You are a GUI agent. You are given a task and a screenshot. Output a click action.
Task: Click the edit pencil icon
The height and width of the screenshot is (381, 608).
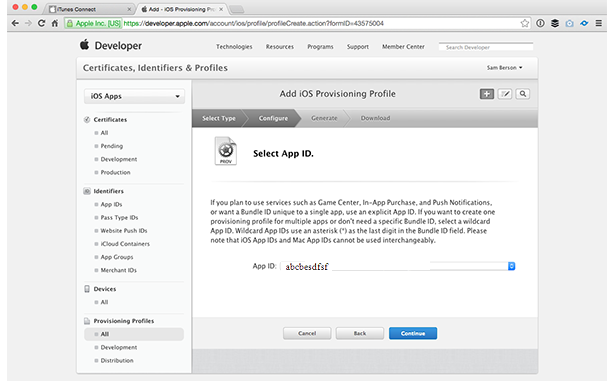click(x=505, y=94)
